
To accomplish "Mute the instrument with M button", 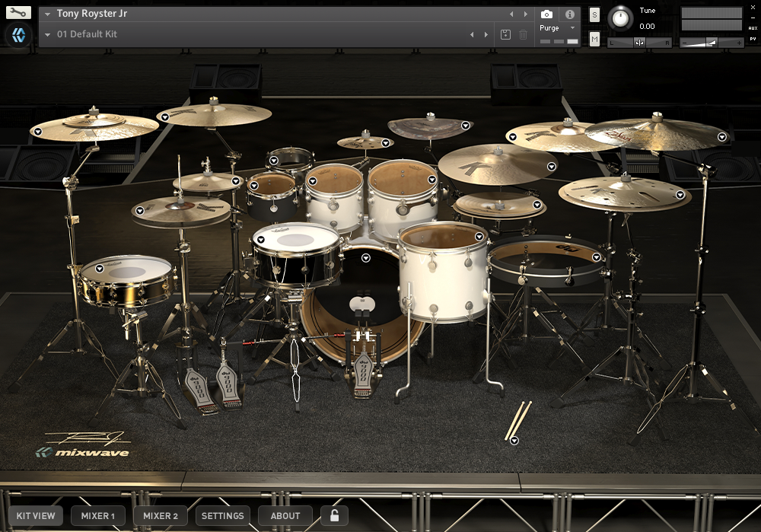I will [594, 39].
